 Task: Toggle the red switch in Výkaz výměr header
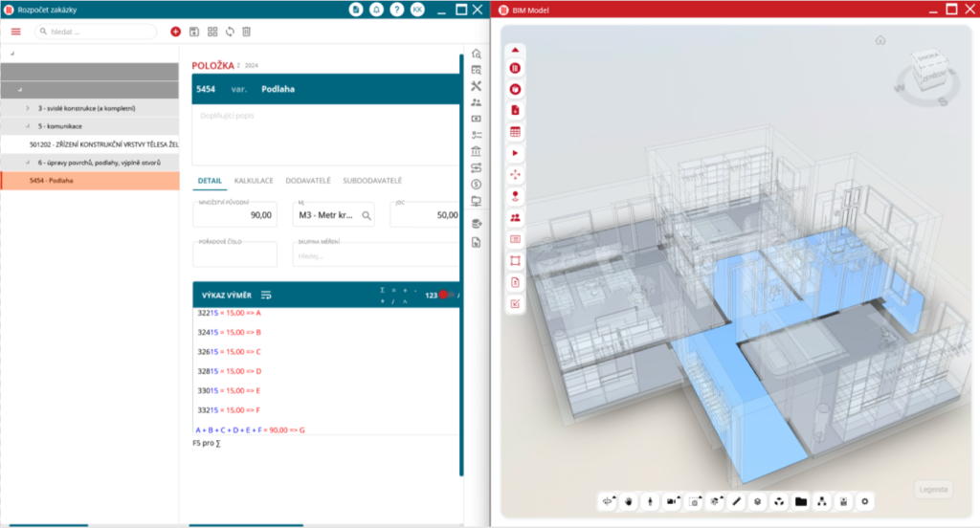(x=445, y=295)
